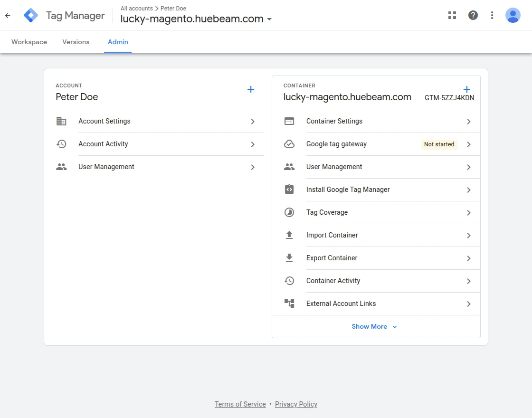Click chevron next to Container Settings

pos(468,122)
